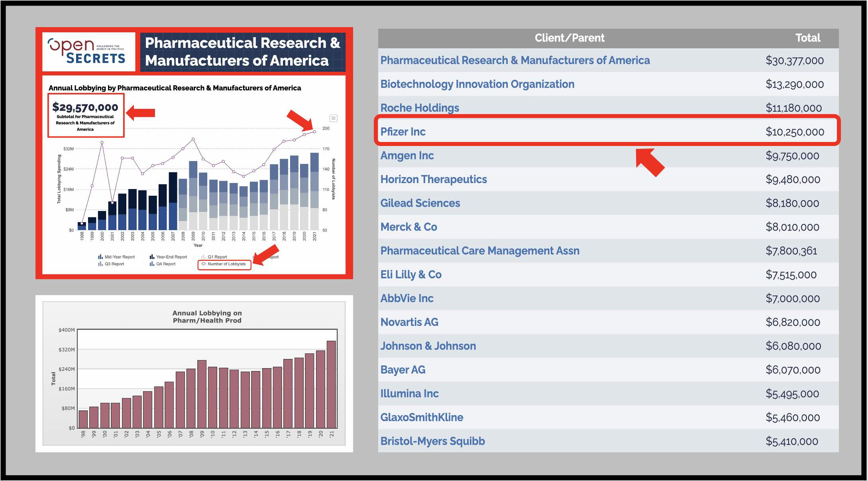
Task: Open the Novartis AG link
Action: point(409,322)
